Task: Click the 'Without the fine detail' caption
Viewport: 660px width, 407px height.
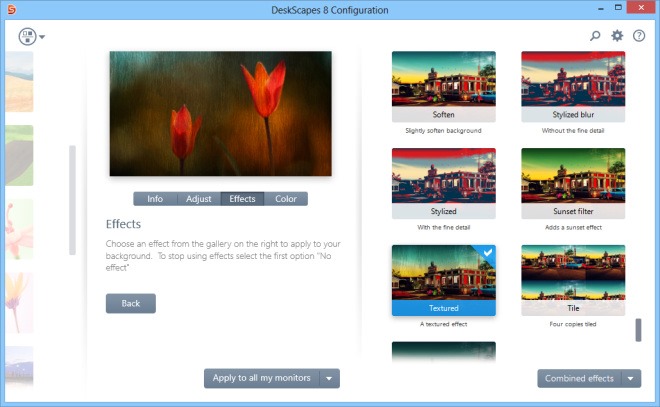Action: click(573, 130)
